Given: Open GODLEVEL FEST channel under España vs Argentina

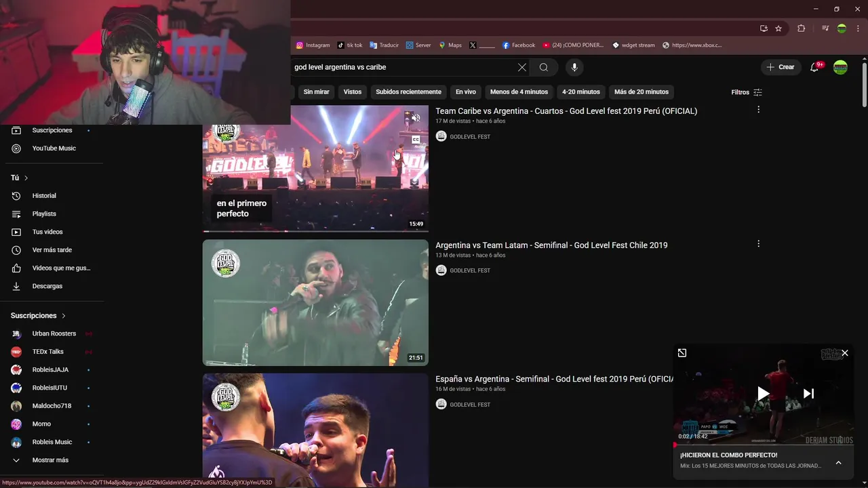Looking at the screenshot, I should coord(470,405).
